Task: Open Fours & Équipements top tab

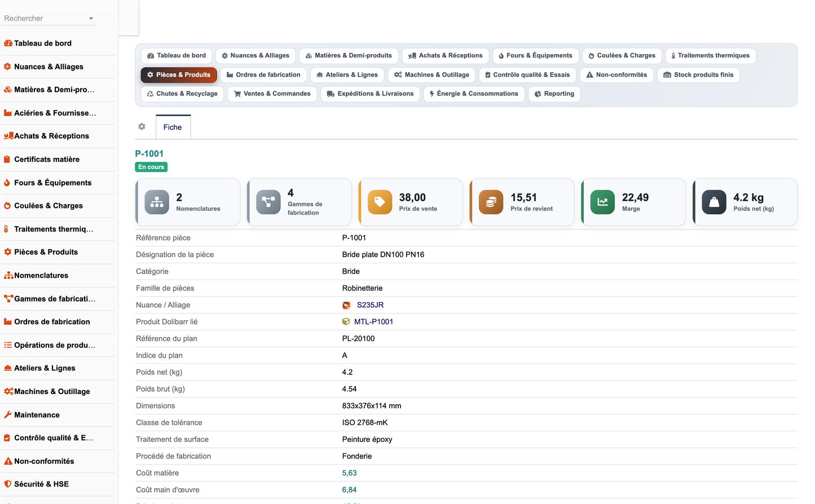Action: (x=536, y=56)
